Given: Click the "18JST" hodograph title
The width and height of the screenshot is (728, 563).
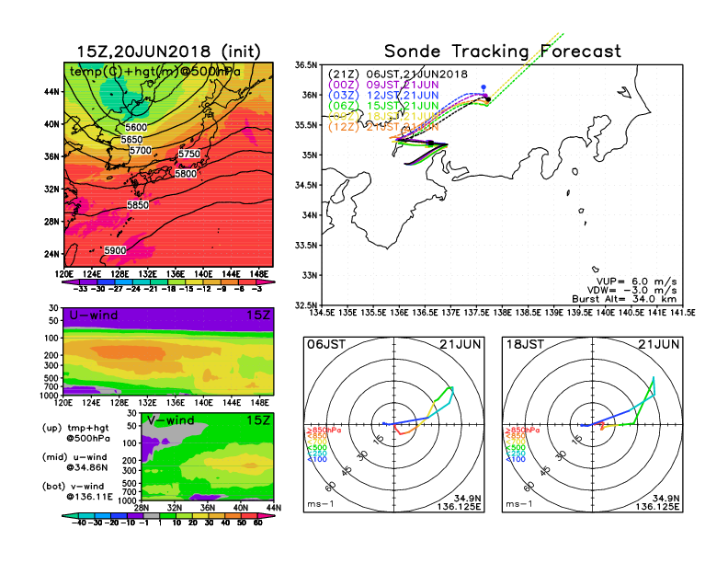Looking at the screenshot, I should coord(525,345).
